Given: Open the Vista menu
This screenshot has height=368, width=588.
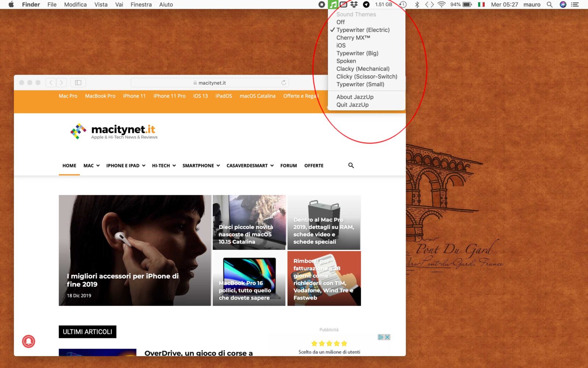Looking at the screenshot, I should (101, 4).
